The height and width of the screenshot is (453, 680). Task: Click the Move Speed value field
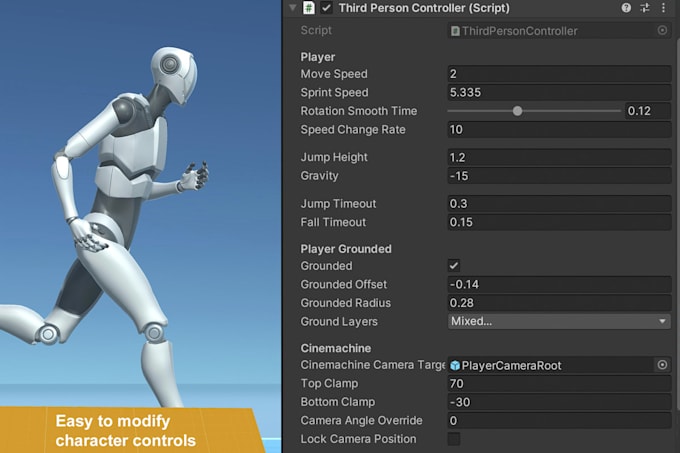coord(558,74)
